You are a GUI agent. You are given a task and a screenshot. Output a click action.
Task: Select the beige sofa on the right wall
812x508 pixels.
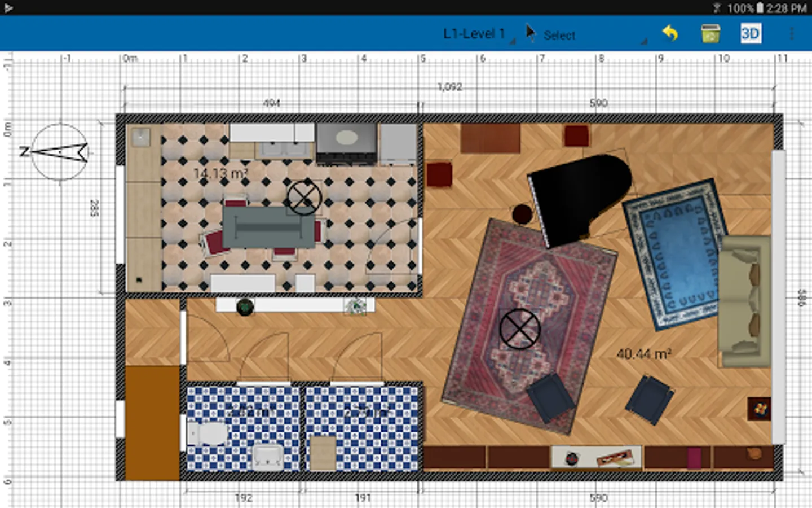click(x=744, y=302)
